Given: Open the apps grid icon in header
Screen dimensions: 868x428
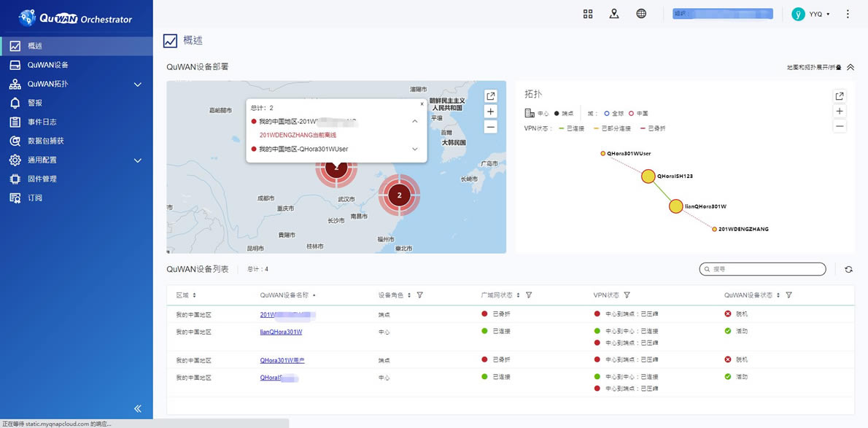Looking at the screenshot, I should click(x=588, y=14).
